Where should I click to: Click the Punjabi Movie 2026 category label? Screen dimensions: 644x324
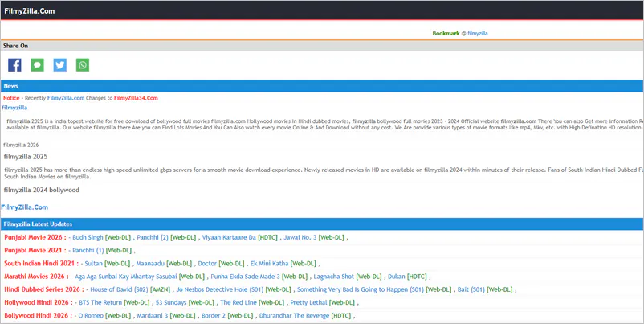[35, 237]
